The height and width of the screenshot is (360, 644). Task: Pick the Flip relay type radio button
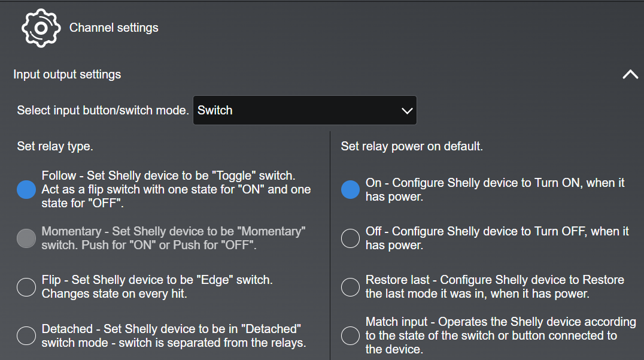(x=26, y=287)
